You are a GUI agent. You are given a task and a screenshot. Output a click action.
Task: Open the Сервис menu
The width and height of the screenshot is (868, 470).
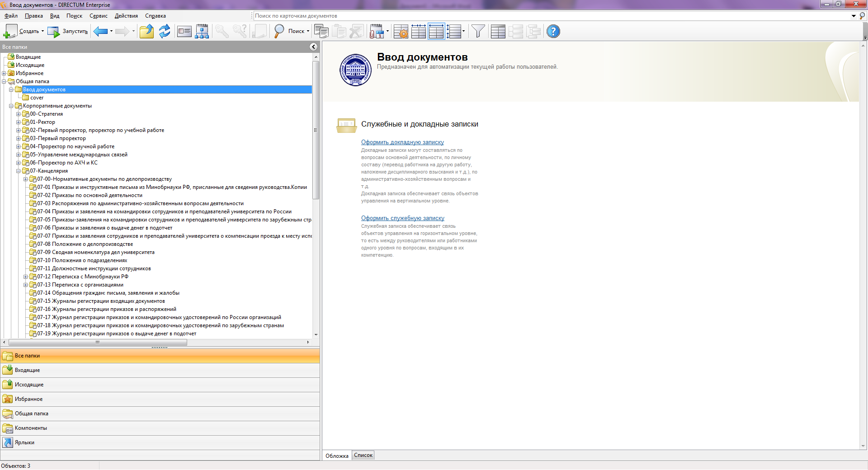click(98, 16)
